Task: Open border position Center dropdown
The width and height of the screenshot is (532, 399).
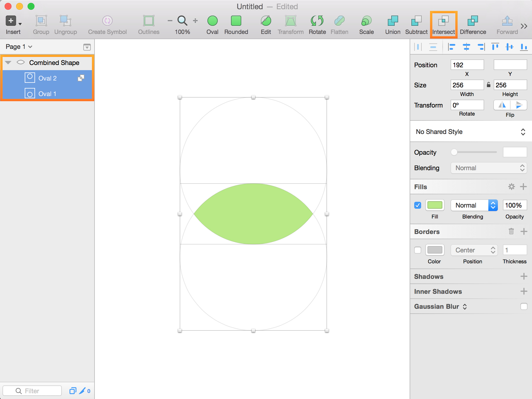Action: click(474, 250)
